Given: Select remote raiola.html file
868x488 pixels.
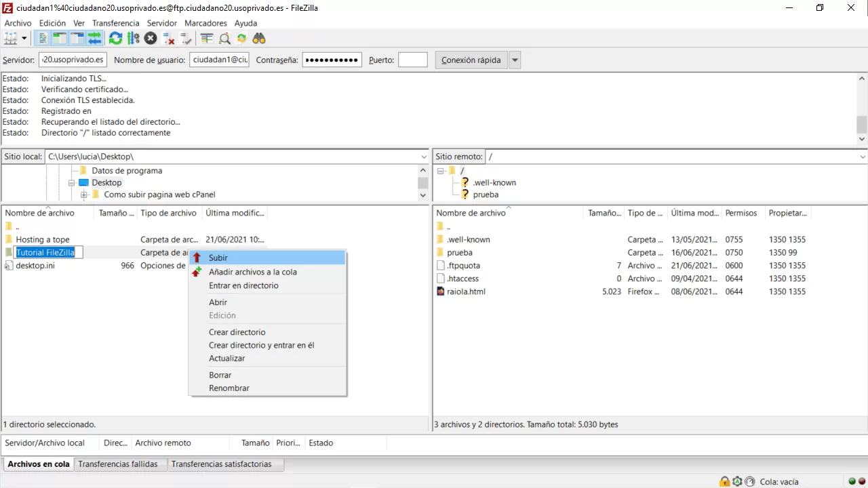Looking at the screenshot, I should 466,291.
